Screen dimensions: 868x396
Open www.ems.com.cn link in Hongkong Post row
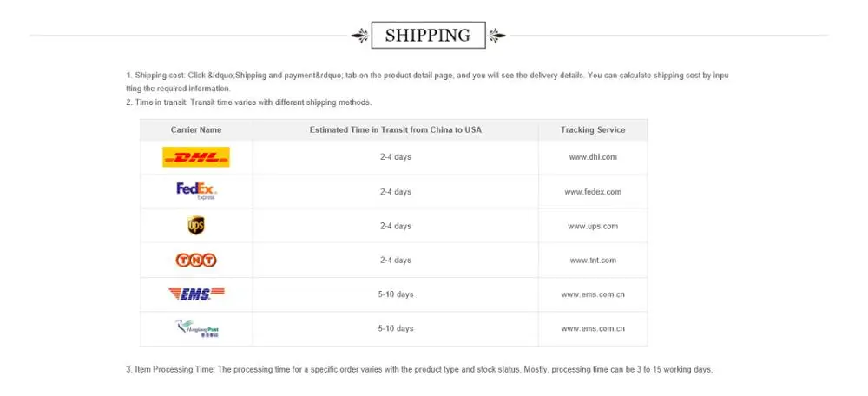(593, 328)
